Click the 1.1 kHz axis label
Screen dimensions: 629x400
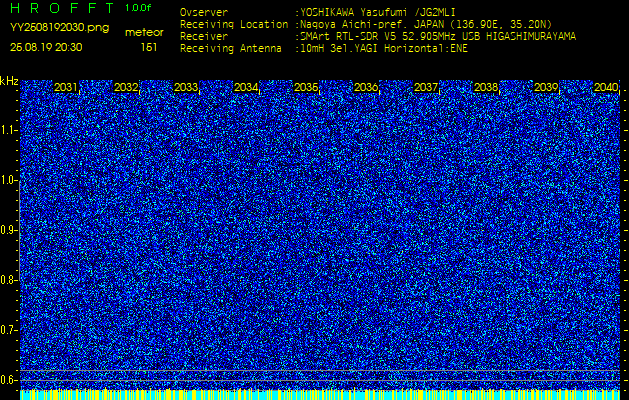click(8, 130)
